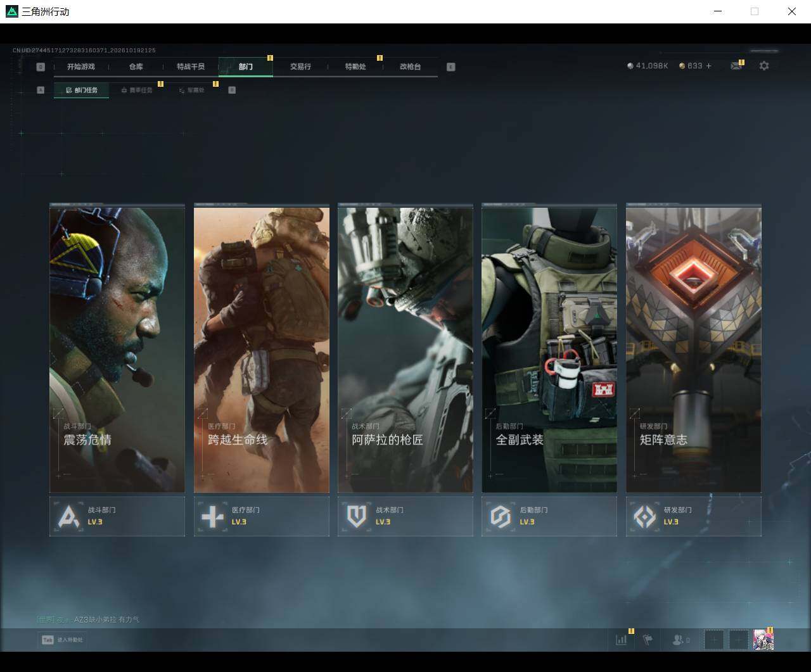
Task: Select the 改枪台 tab
Action: [411, 67]
